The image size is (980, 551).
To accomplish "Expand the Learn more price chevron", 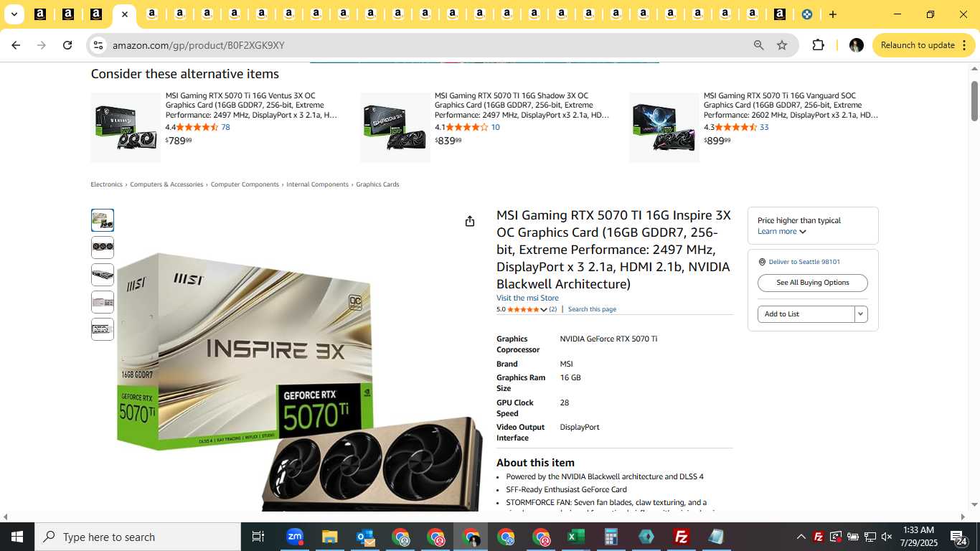I will 803,232.
